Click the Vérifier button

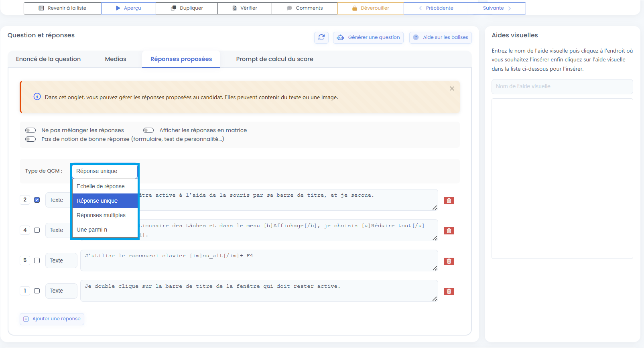point(245,8)
